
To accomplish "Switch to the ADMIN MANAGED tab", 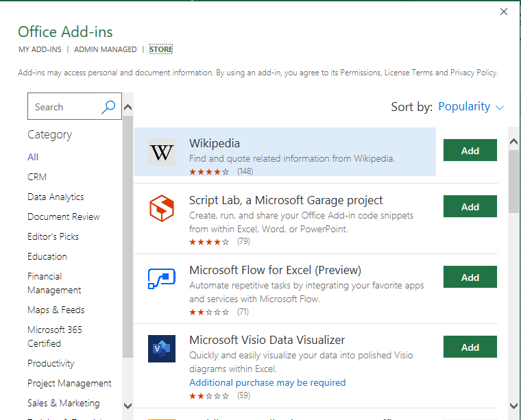I will pos(106,49).
